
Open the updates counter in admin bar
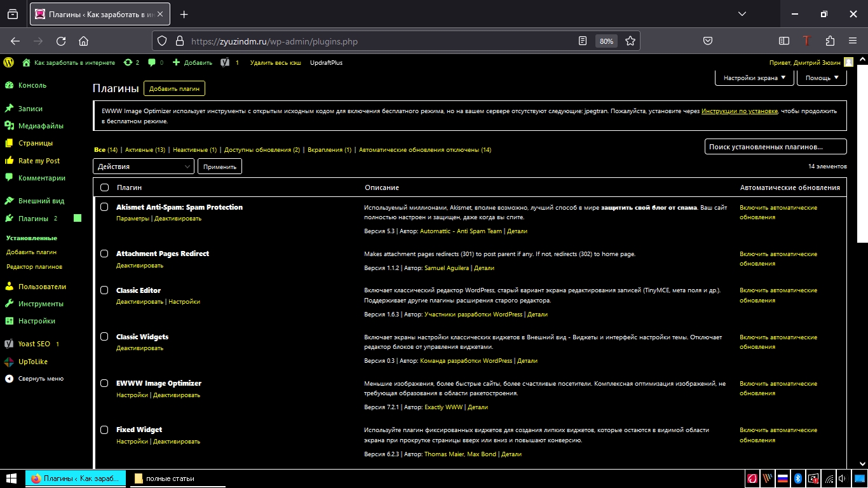pyautogui.click(x=132, y=63)
